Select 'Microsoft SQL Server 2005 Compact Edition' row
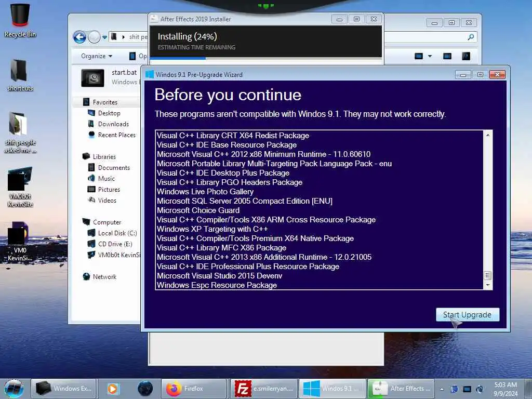 pos(245,201)
